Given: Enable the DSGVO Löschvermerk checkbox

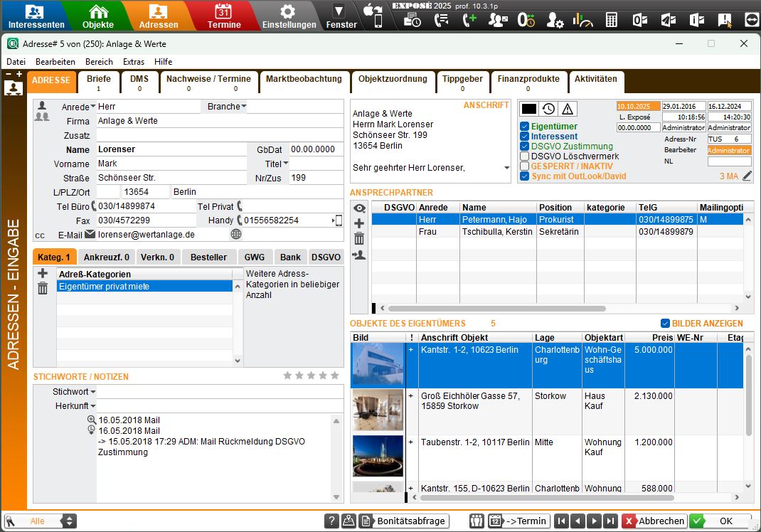Looking at the screenshot, I should click(x=524, y=156).
